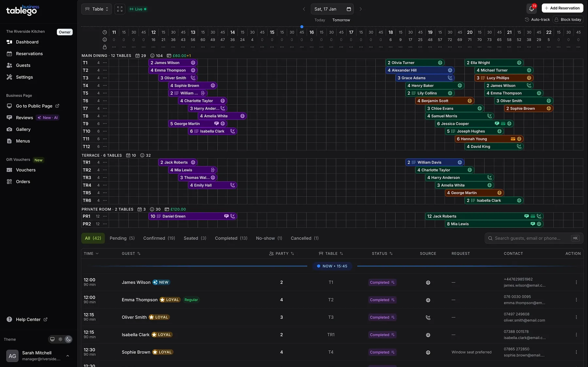
Task: Toggle Block today
Action: [568, 20]
